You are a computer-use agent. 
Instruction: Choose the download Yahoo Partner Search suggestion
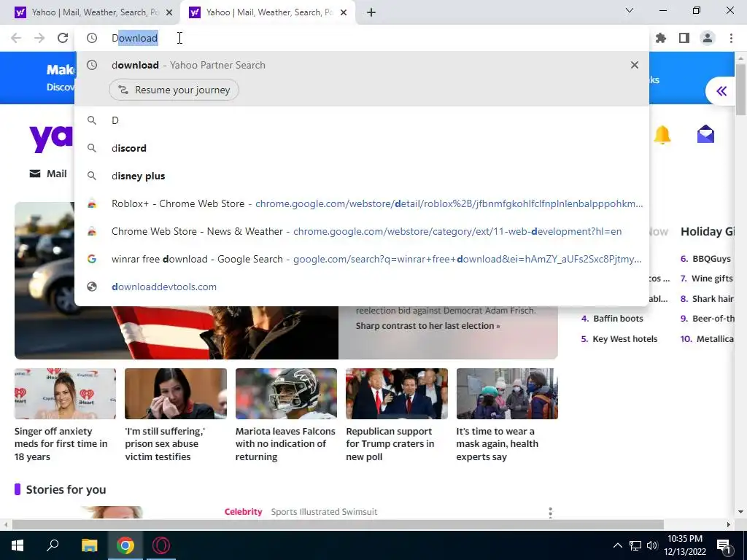(x=362, y=65)
